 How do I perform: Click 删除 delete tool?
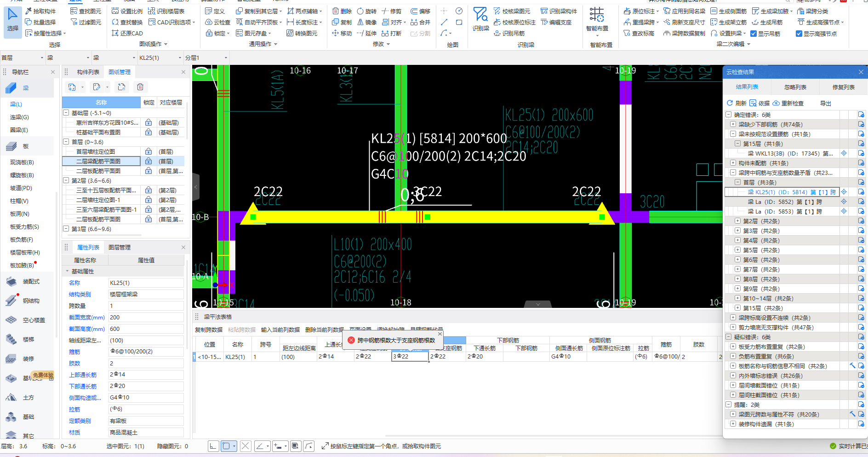342,11
